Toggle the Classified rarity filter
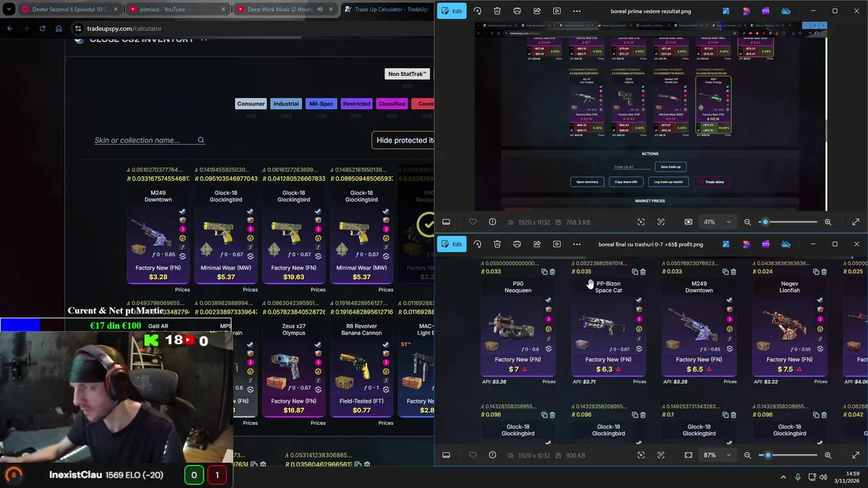Viewport: 868px width, 488px height. coord(392,104)
